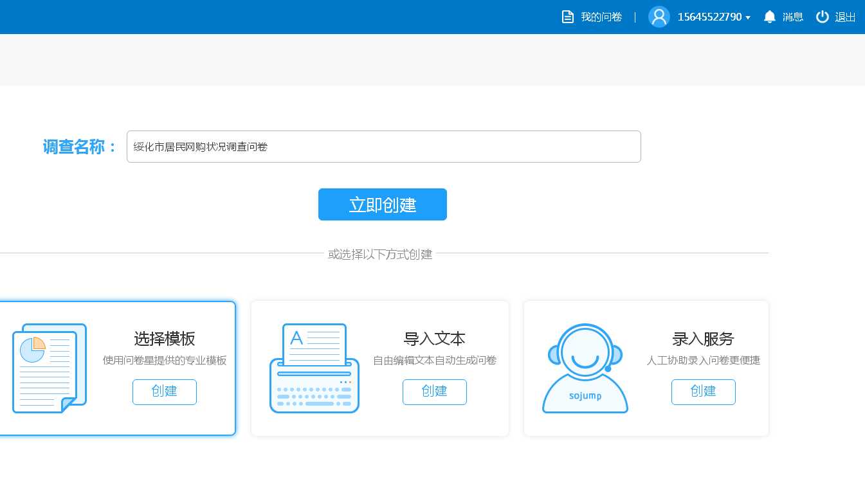Click the user avatar icon
The width and height of the screenshot is (865, 504).
(659, 17)
